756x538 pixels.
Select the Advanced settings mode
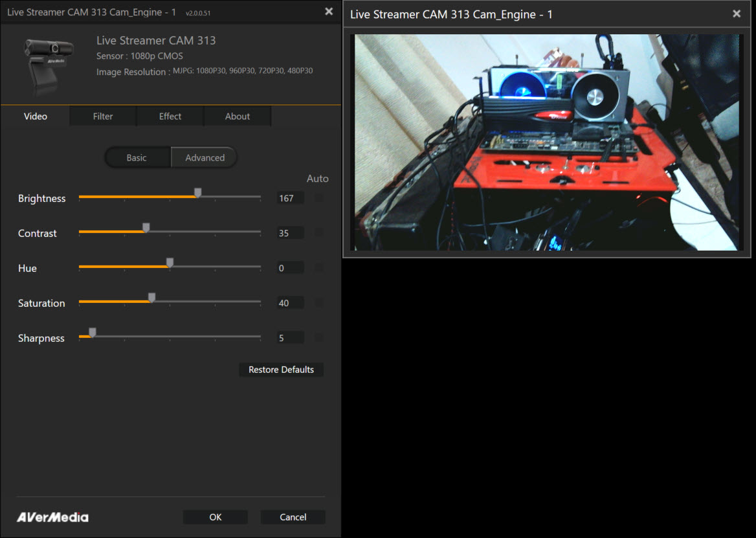pos(205,157)
